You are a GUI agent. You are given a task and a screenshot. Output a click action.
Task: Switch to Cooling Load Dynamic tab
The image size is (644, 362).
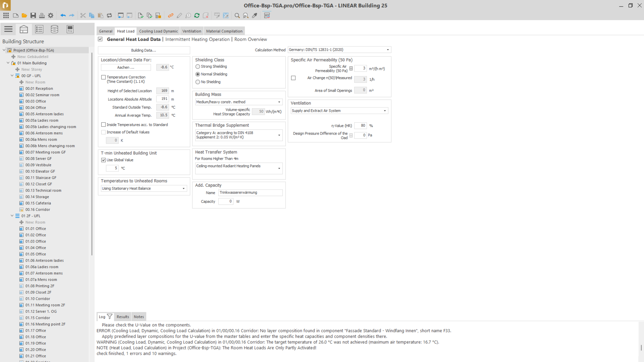click(x=159, y=31)
